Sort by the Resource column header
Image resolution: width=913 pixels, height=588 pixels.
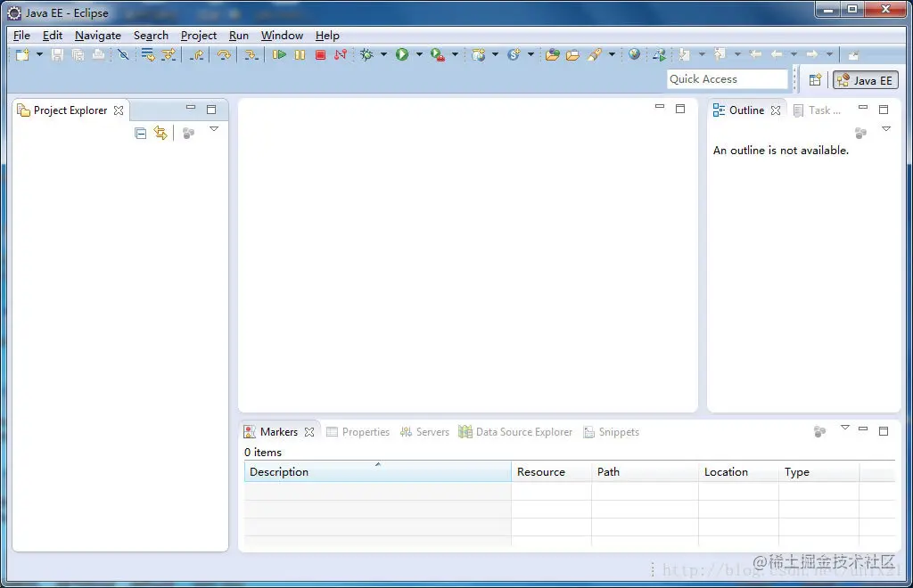(x=551, y=471)
